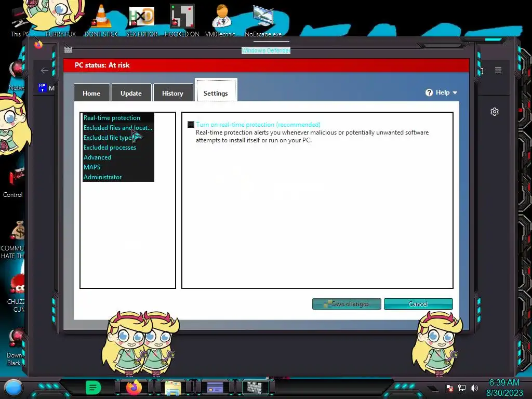This screenshot has width=532, height=399.
Task: Click the back arrow in the background window
Action: point(45,70)
